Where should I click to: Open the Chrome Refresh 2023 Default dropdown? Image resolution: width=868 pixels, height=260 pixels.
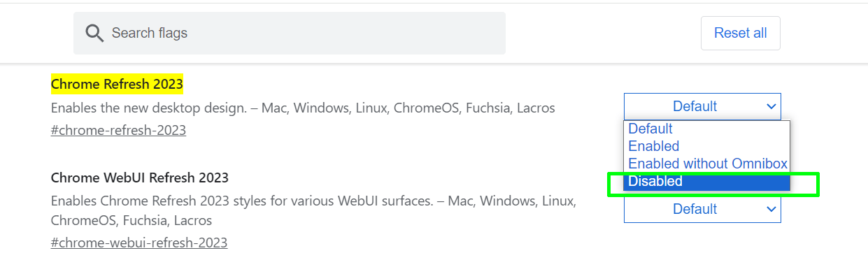click(702, 106)
